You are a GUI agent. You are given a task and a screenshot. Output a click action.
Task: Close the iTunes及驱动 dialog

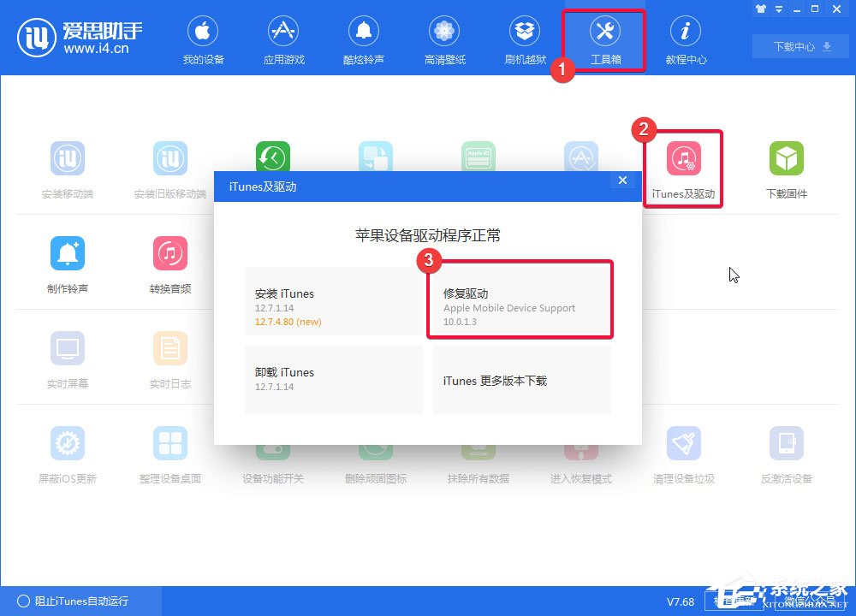click(622, 181)
